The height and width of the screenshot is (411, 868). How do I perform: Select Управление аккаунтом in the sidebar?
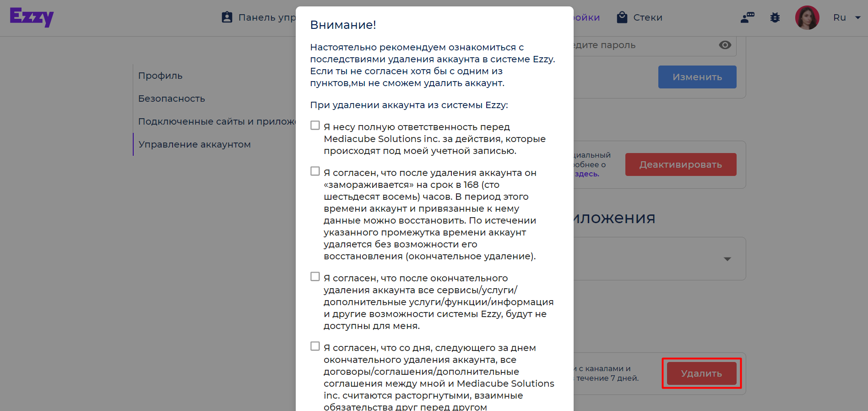pos(195,144)
